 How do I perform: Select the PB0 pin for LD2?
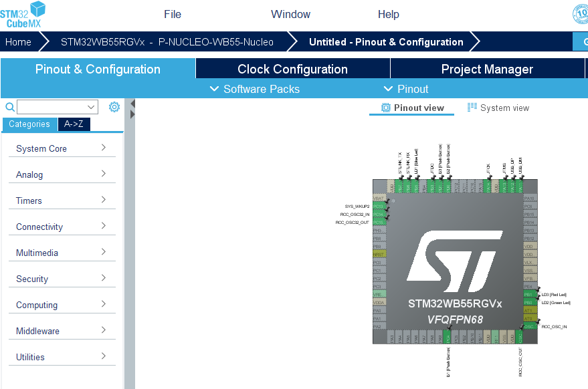pyautogui.click(x=530, y=302)
